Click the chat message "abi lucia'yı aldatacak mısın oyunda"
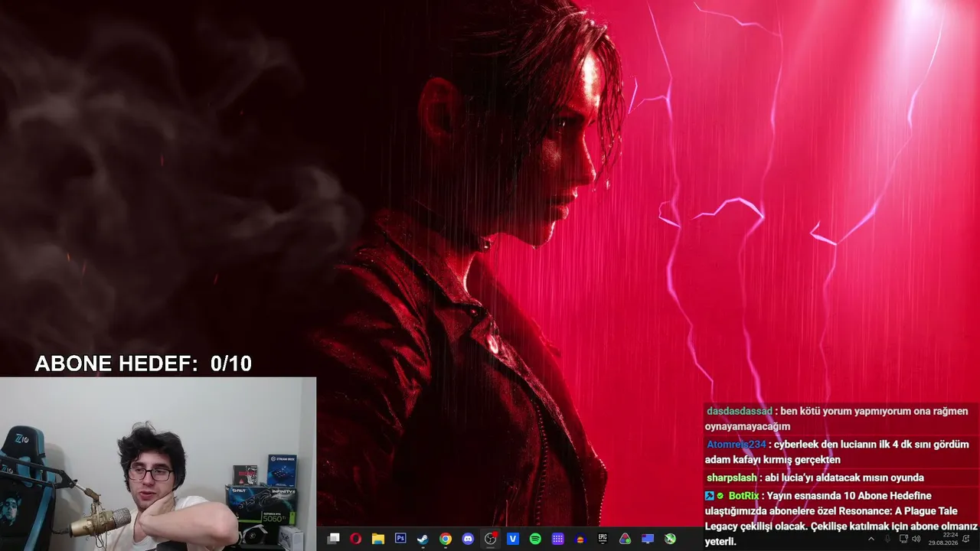Viewport: 980px width, 551px height. point(844,478)
